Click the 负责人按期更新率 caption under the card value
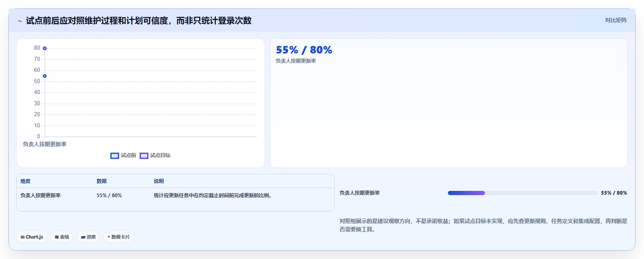The image size is (644, 259). click(296, 61)
